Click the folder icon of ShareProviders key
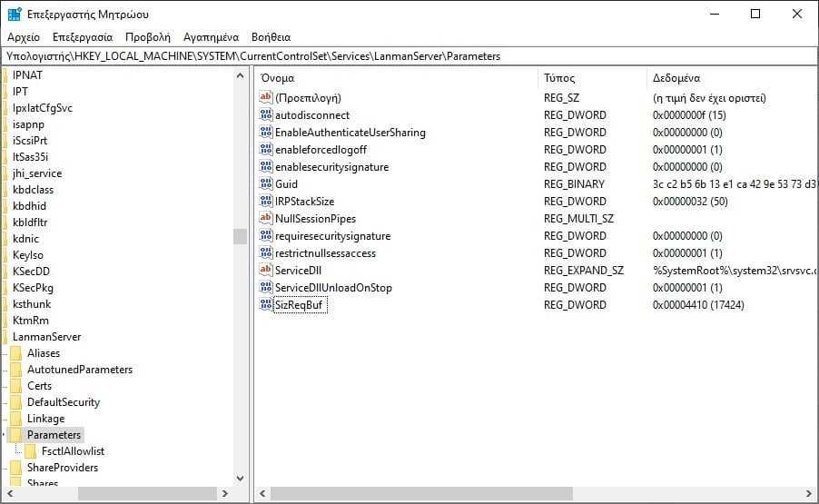 click(x=16, y=468)
